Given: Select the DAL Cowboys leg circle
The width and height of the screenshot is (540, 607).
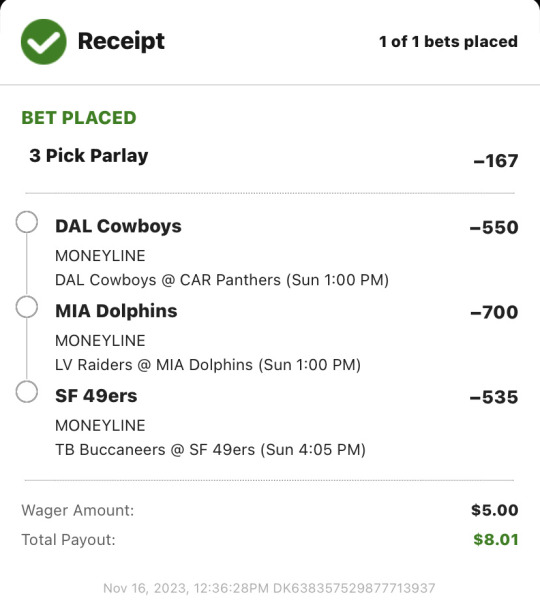Looking at the screenshot, I should tap(27, 222).
